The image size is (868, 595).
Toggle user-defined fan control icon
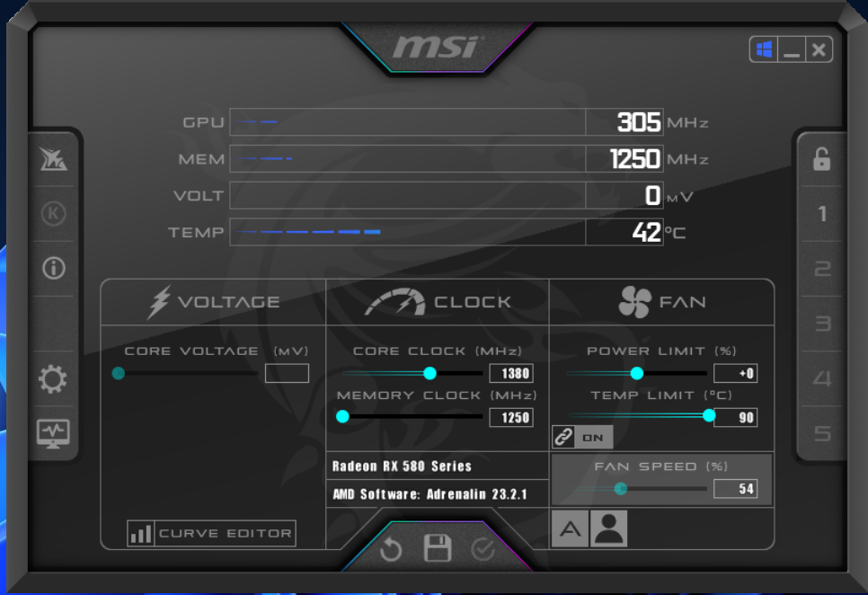[609, 528]
